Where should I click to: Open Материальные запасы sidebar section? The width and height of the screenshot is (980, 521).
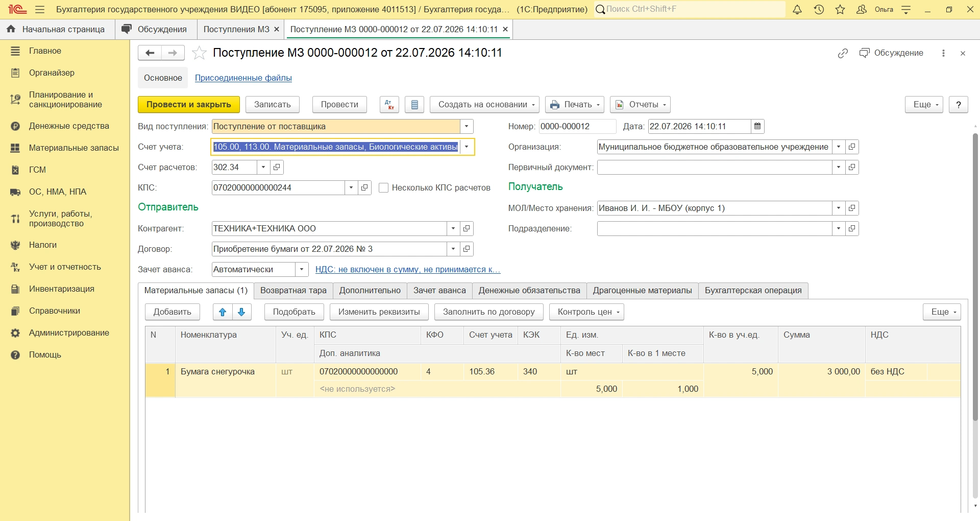click(65, 148)
